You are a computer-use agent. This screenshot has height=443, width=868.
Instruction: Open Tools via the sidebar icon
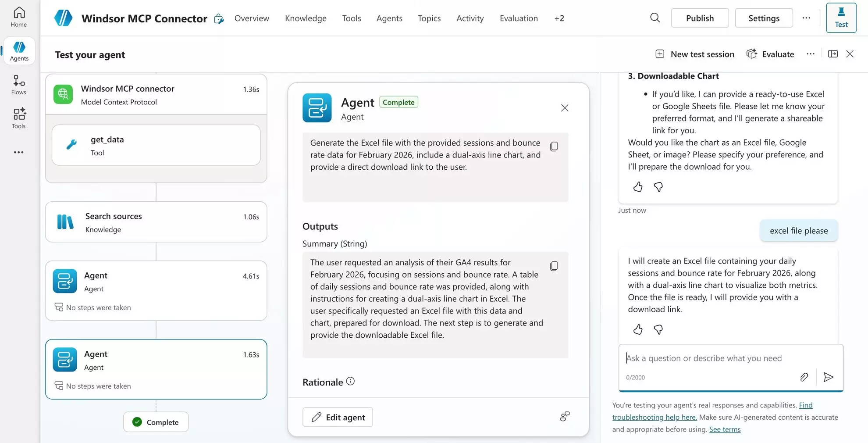point(18,118)
